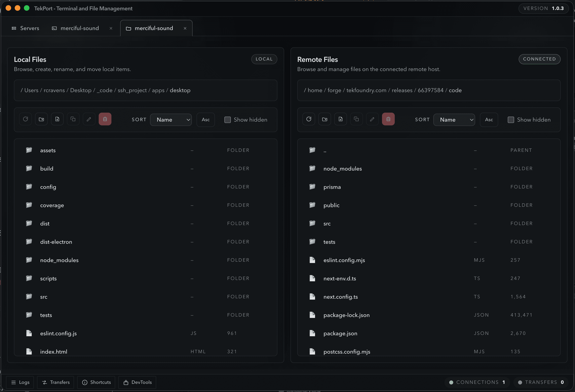Image resolution: width=575 pixels, height=392 pixels.
Task: Open the Name sort dropdown in Local Files
Action: [x=171, y=120]
